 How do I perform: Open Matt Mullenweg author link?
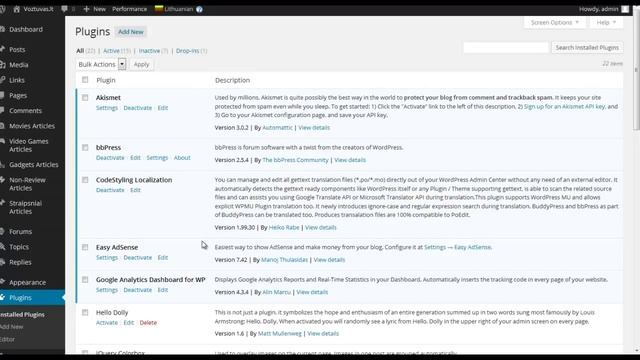(x=280, y=333)
